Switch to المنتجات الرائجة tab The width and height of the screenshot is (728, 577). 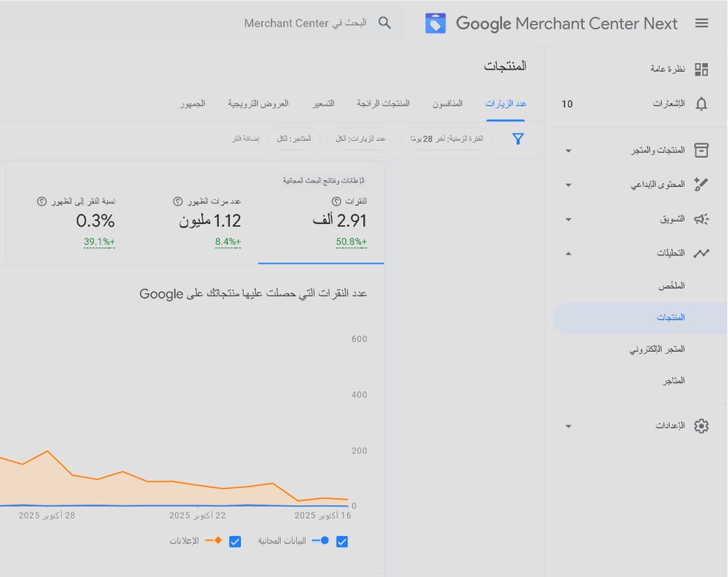(x=383, y=104)
